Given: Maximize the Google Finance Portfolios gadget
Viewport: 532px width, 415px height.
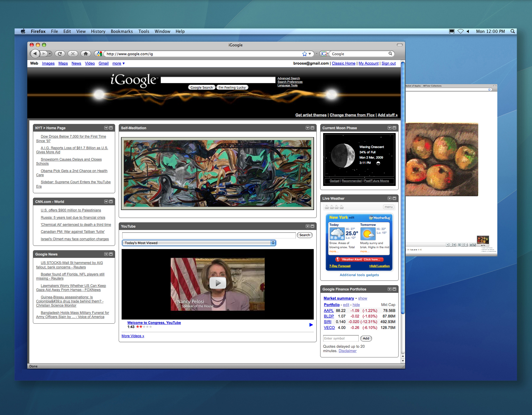Looking at the screenshot, I should 394,289.
